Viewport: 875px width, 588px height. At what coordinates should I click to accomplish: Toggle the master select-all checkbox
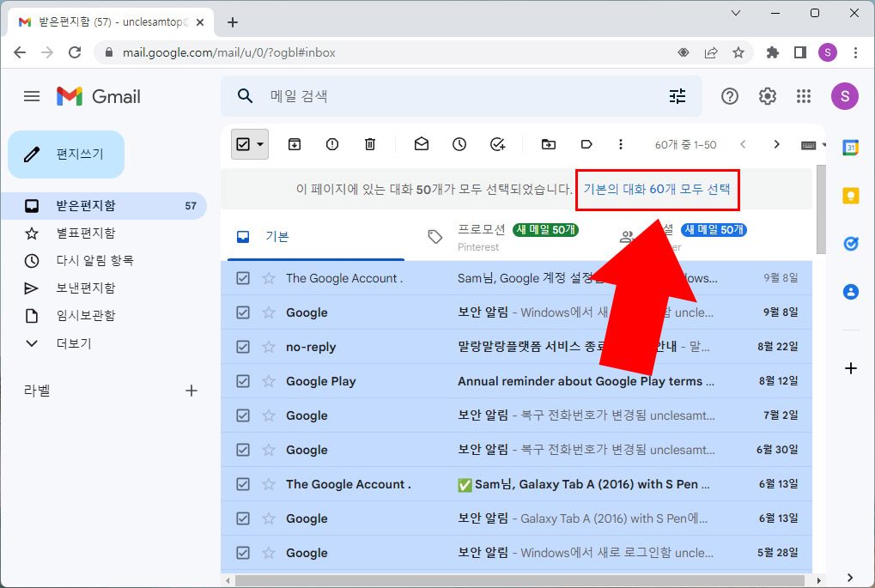click(243, 144)
